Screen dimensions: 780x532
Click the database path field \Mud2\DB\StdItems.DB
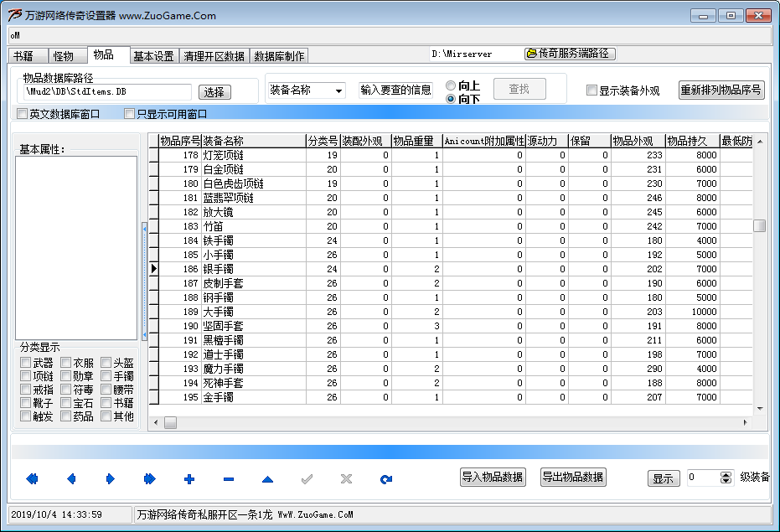click(x=107, y=92)
